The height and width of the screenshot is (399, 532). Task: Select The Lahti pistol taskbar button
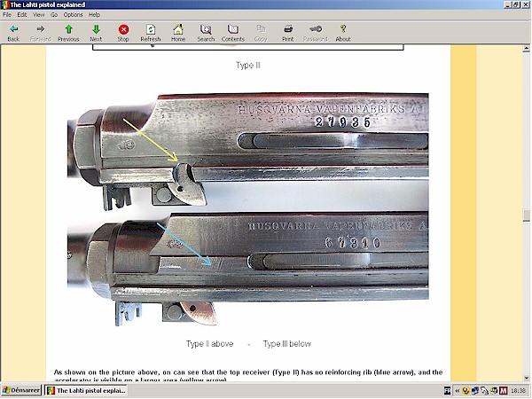coord(86,390)
